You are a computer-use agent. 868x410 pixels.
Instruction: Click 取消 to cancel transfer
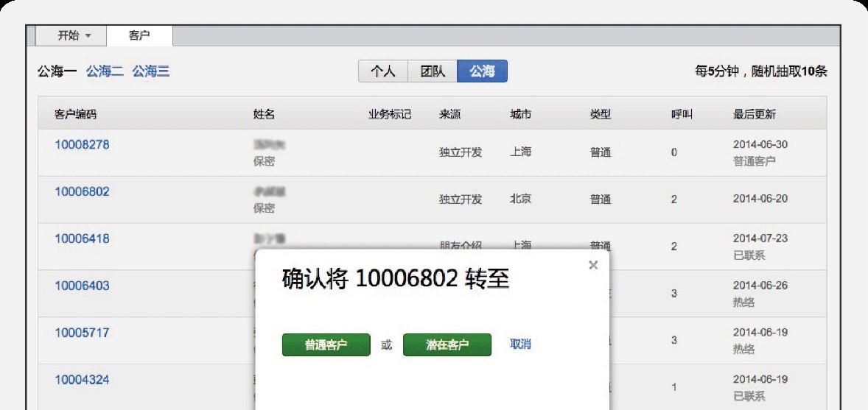coord(520,344)
